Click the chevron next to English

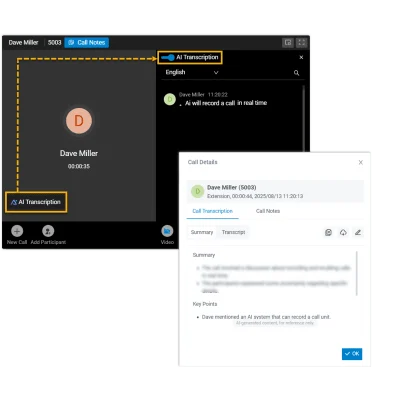[x=216, y=72]
